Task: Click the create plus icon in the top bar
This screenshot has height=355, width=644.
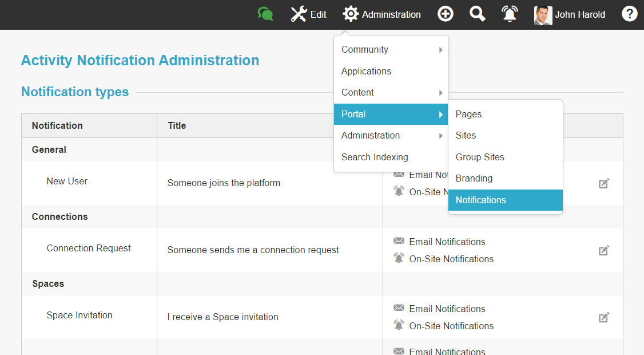Action: [x=445, y=13]
